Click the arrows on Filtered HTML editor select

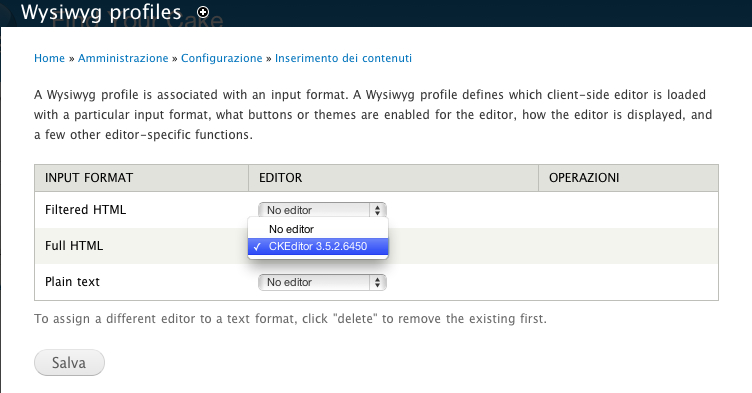(x=377, y=210)
